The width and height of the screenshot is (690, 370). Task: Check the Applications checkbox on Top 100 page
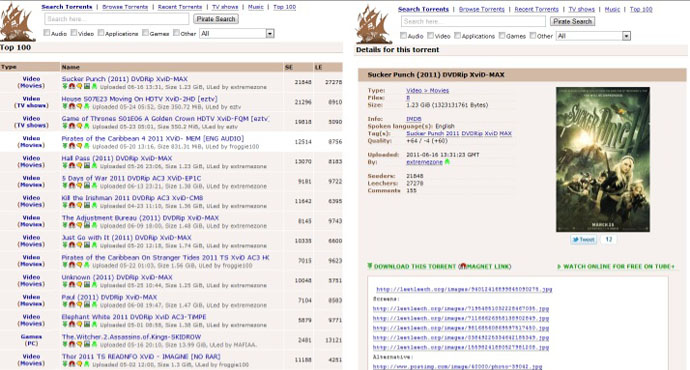(x=101, y=33)
